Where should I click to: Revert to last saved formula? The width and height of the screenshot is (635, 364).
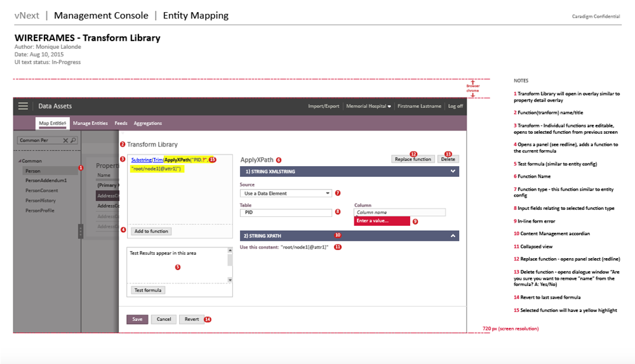[x=191, y=319]
